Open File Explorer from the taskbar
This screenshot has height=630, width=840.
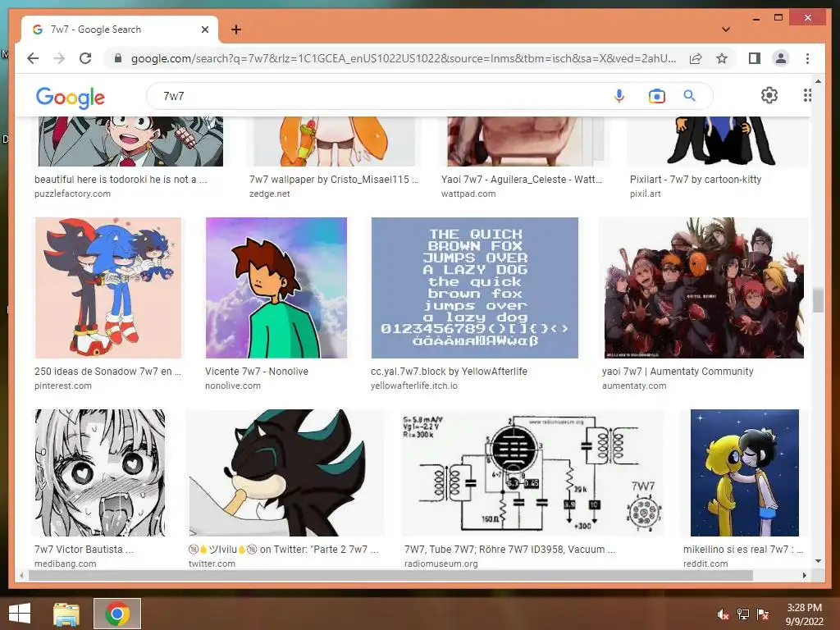pos(66,614)
